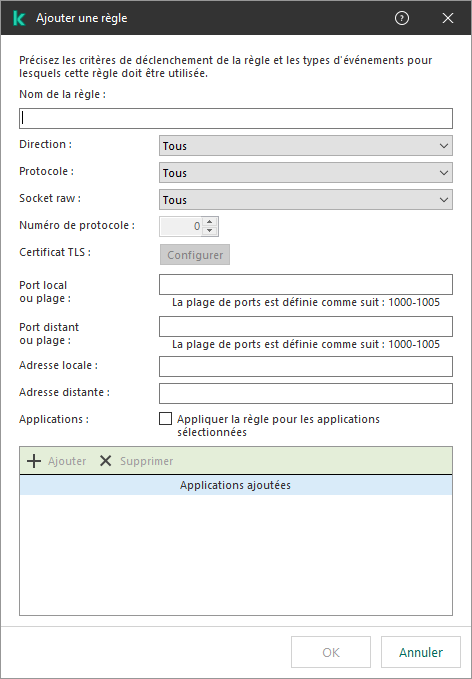Click the Annuler button
This screenshot has width=472, height=679.
[x=421, y=652]
